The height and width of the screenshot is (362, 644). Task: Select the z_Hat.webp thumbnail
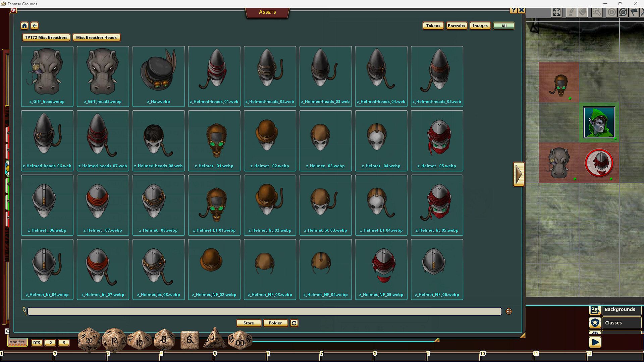(x=158, y=76)
